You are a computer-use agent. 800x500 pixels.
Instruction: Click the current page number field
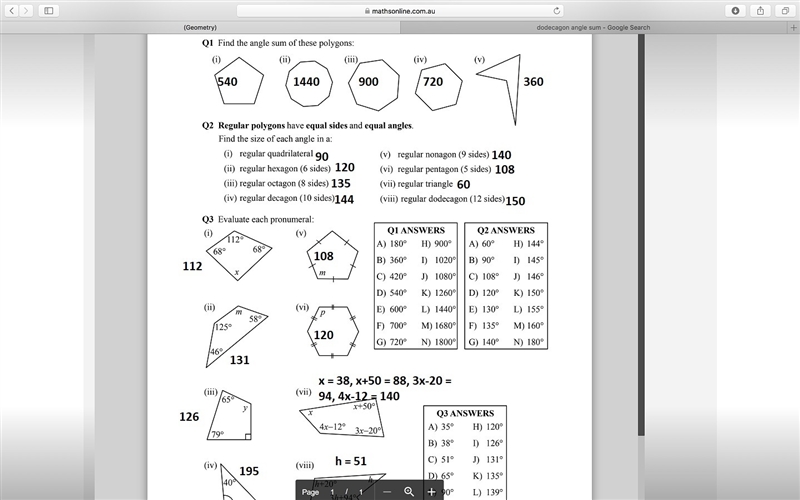(x=332, y=492)
